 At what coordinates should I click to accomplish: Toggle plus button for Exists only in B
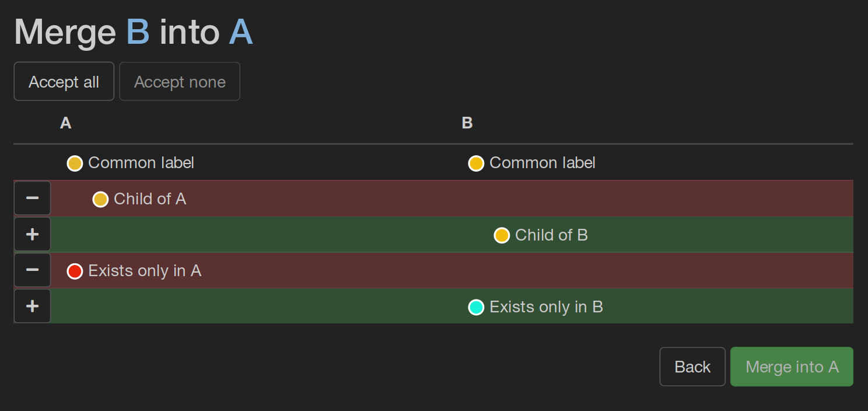32,306
